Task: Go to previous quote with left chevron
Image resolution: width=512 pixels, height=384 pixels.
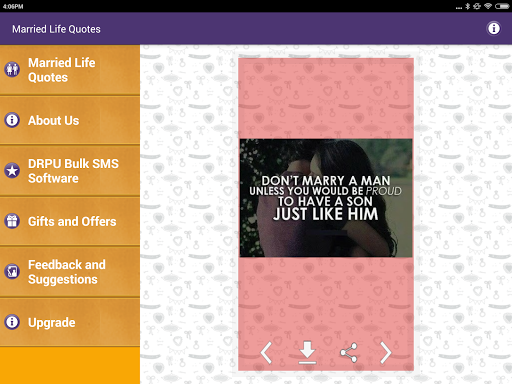Action: [x=266, y=352]
